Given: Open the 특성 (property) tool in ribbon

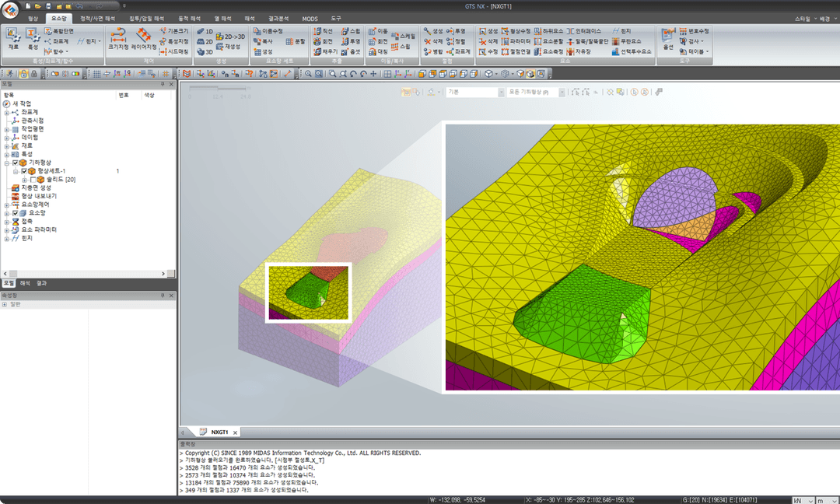Looking at the screenshot, I should point(33,40).
